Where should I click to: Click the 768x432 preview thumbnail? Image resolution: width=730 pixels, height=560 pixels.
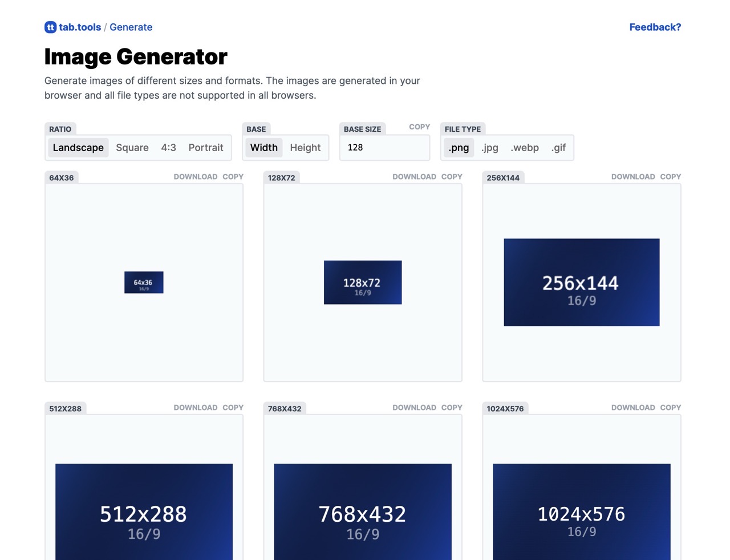tap(363, 512)
